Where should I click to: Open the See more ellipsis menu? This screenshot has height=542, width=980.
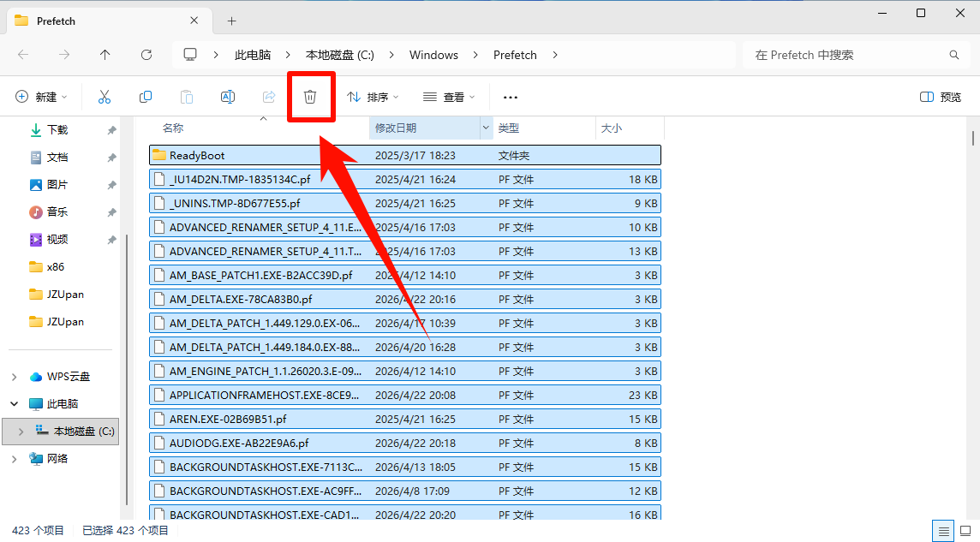(x=511, y=98)
